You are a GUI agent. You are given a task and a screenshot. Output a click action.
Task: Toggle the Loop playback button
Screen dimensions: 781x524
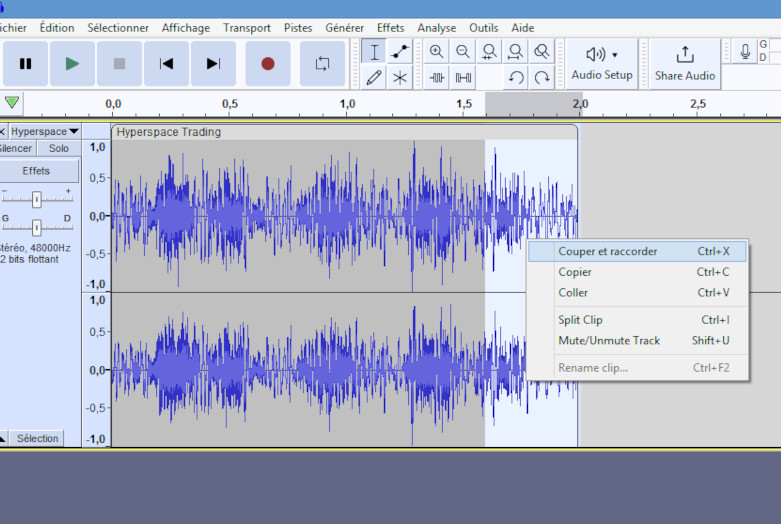[322, 63]
